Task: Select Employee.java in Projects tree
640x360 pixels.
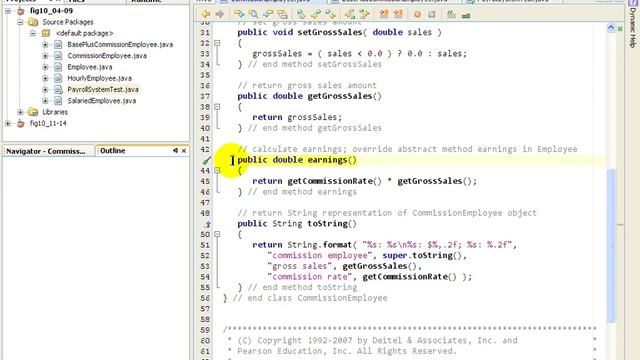Action: (x=90, y=67)
